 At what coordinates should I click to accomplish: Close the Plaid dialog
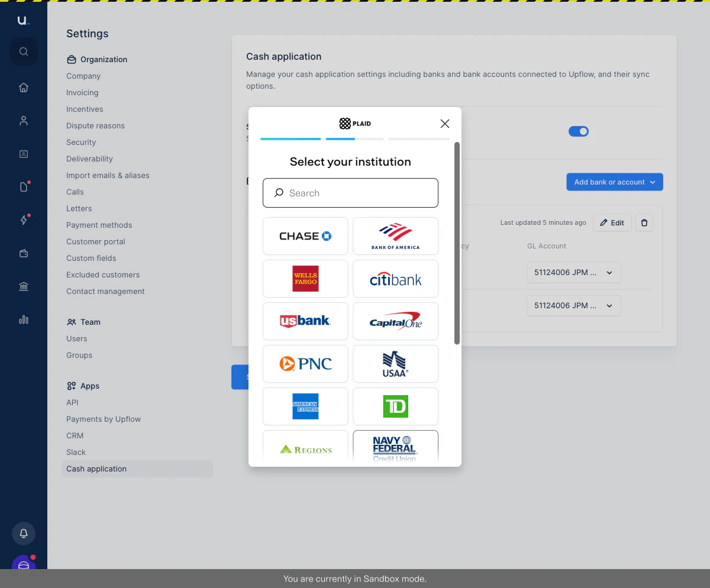[x=445, y=124]
